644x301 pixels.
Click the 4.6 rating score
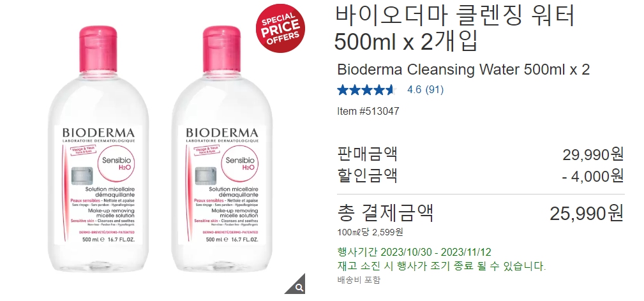click(414, 89)
